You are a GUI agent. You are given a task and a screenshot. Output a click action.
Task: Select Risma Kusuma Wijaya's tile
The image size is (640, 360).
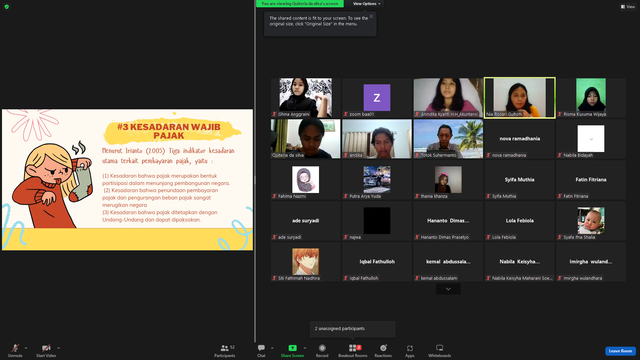[591, 98]
